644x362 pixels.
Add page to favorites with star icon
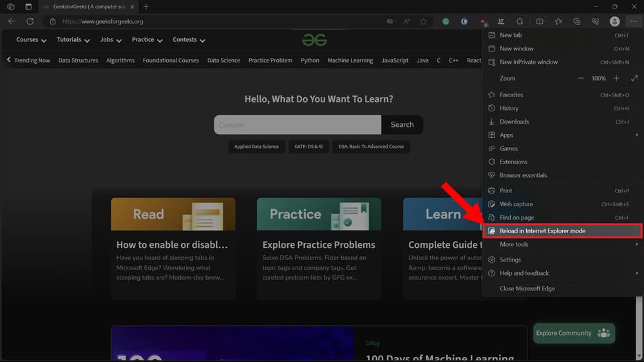[424, 21]
